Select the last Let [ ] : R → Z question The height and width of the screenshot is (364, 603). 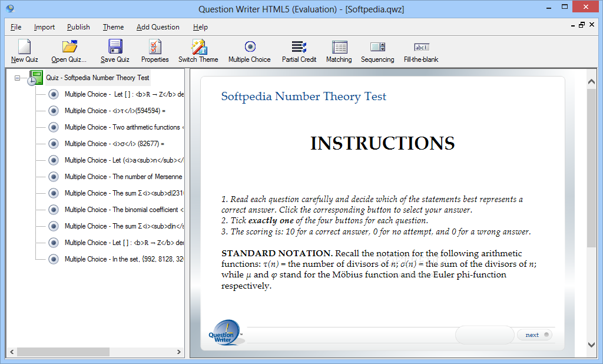coord(124,243)
